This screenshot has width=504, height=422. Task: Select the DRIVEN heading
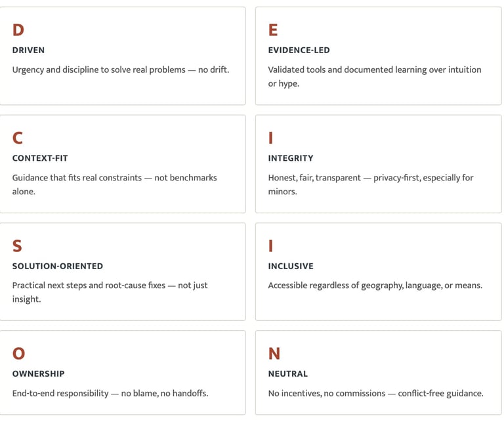28,50
